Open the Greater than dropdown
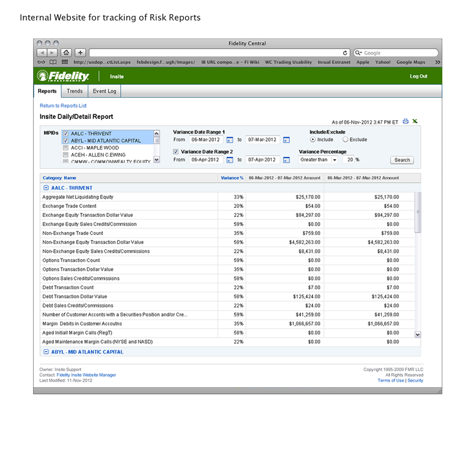Viewport: 476px width, 476px height. (334, 160)
